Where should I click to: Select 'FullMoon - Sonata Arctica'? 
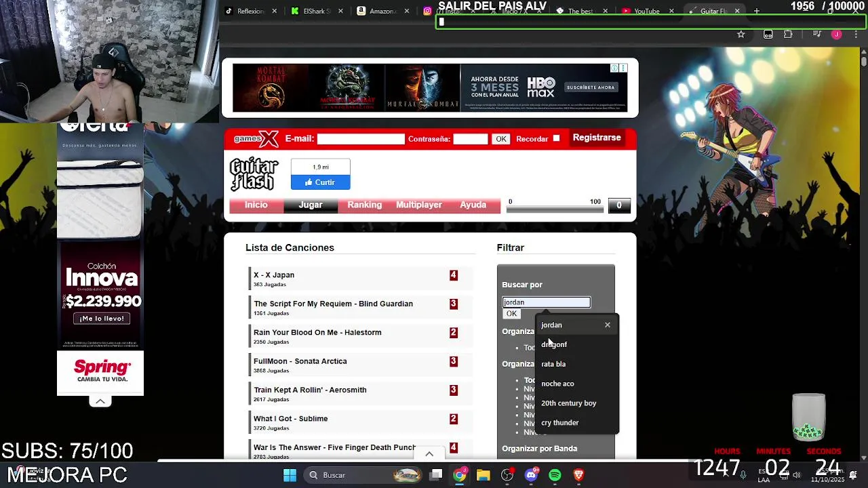[300, 361]
